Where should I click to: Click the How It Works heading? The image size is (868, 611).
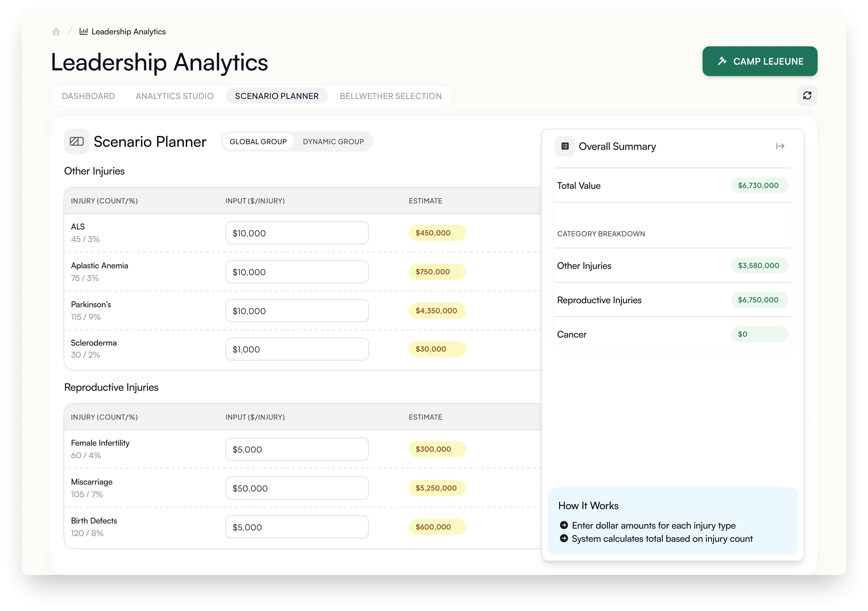(588, 506)
